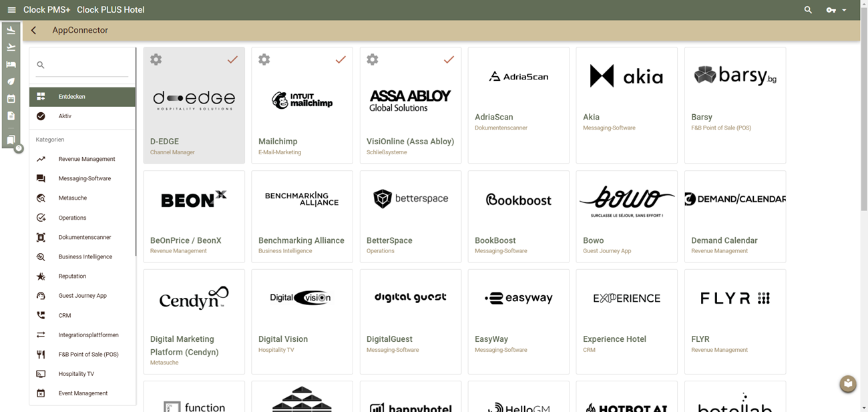Click the floating help widget button
This screenshot has height=412, width=868.
pyautogui.click(x=848, y=384)
